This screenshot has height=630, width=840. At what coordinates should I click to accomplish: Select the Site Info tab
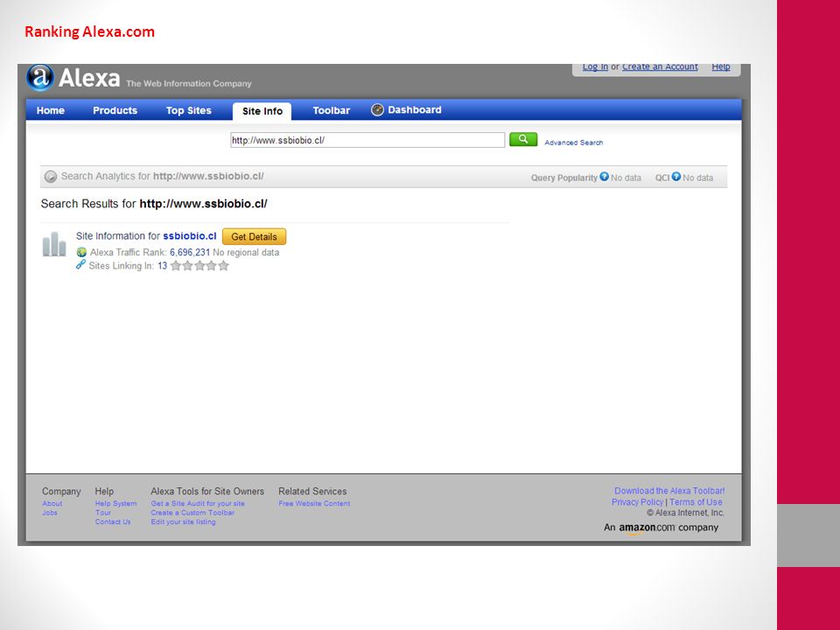(x=262, y=111)
